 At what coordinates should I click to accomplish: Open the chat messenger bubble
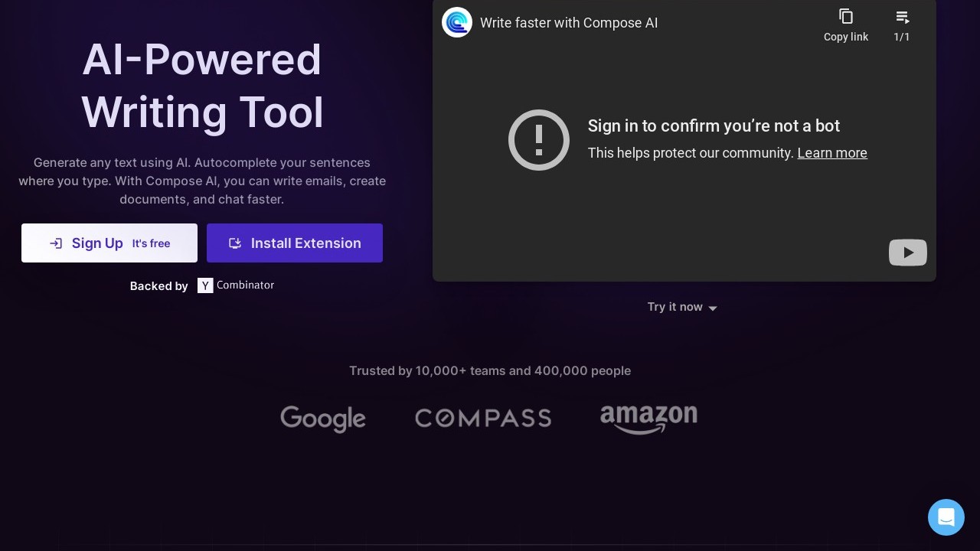click(946, 517)
